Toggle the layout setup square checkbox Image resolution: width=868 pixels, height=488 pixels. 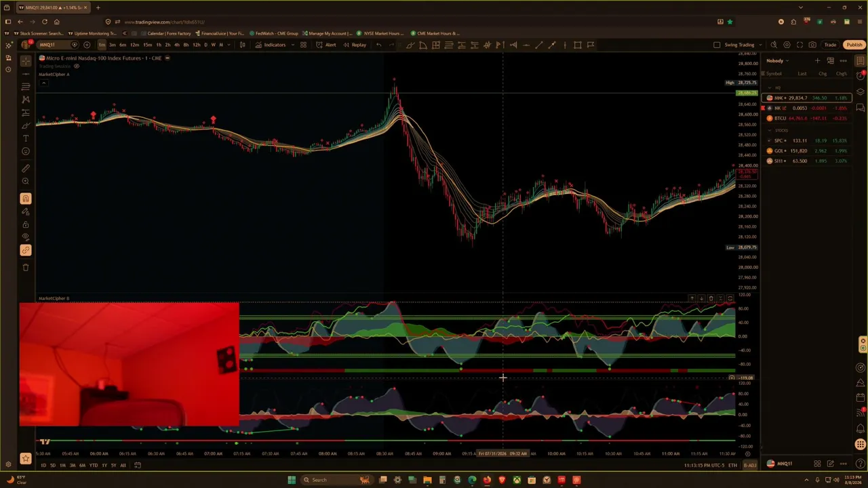click(717, 45)
